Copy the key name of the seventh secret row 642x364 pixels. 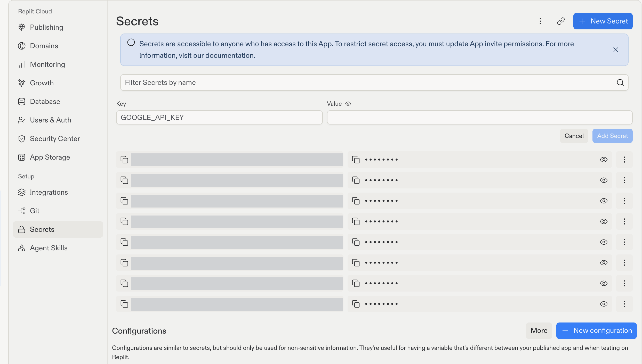tap(124, 283)
